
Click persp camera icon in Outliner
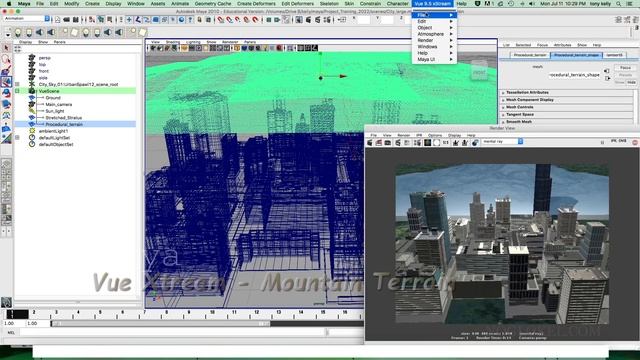point(32,58)
